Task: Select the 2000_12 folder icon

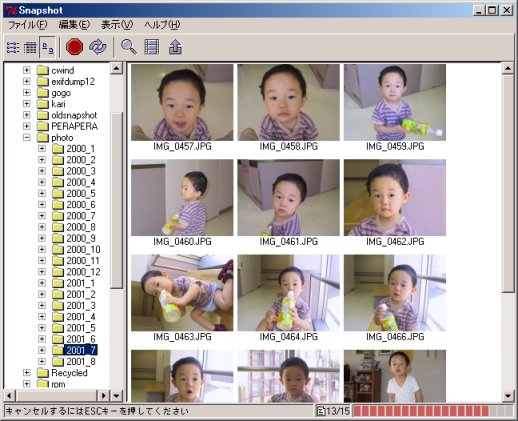Action: pyautogui.click(x=58, y=272)
